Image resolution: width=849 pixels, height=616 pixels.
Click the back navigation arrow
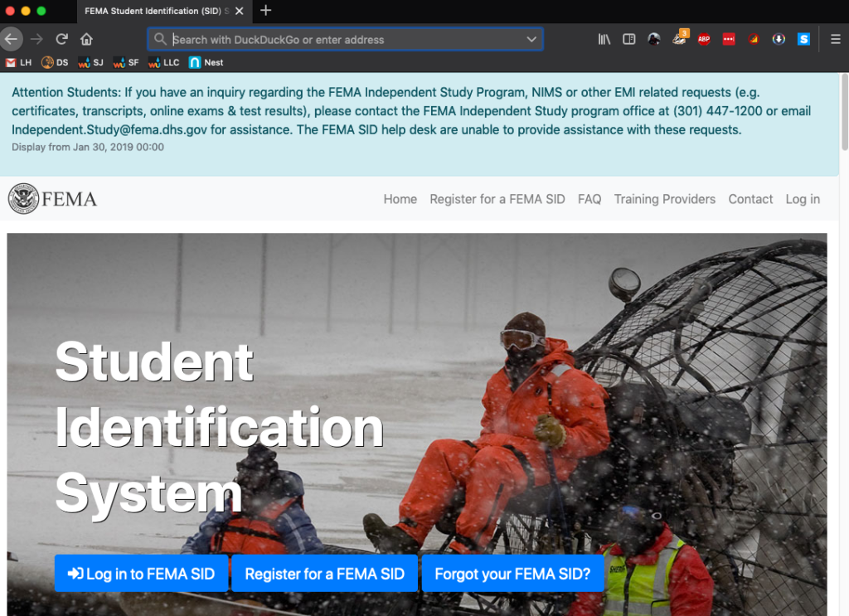click(11, 39)
